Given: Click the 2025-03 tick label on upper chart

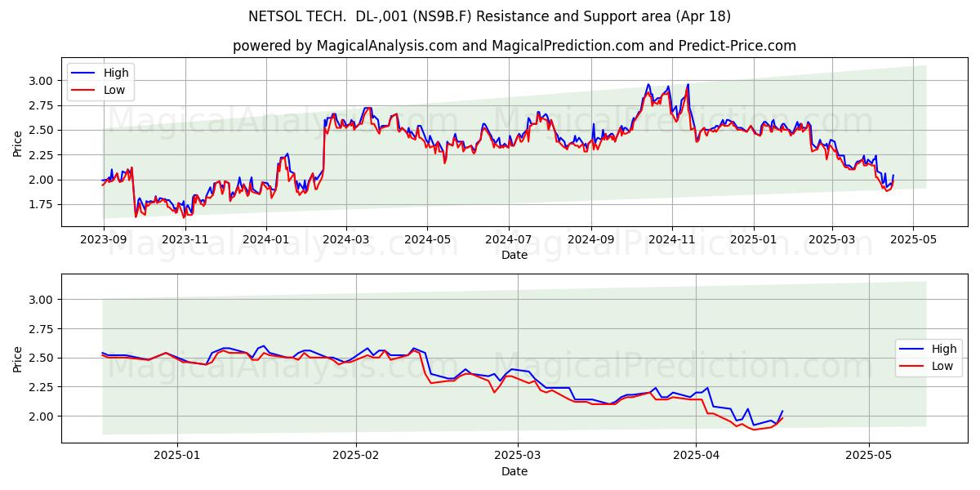Looking at the screenshot, I should click(x=832, y=239).
